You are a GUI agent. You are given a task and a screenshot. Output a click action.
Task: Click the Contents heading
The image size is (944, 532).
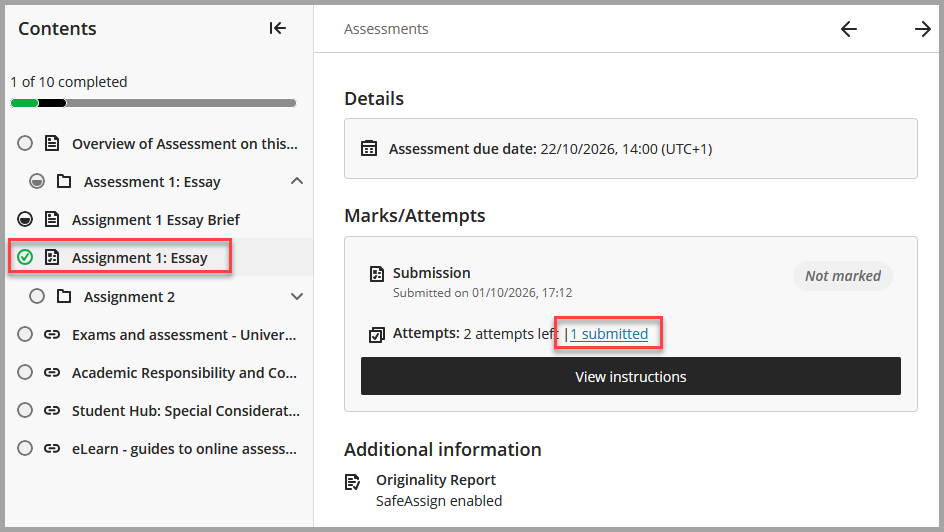pos(57,28)
